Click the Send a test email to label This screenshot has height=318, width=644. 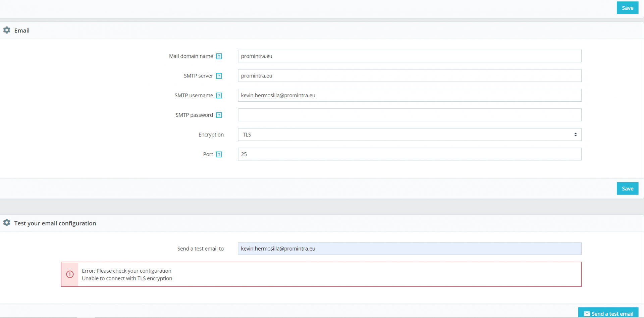pyautogui.click(x=200, y=249)
